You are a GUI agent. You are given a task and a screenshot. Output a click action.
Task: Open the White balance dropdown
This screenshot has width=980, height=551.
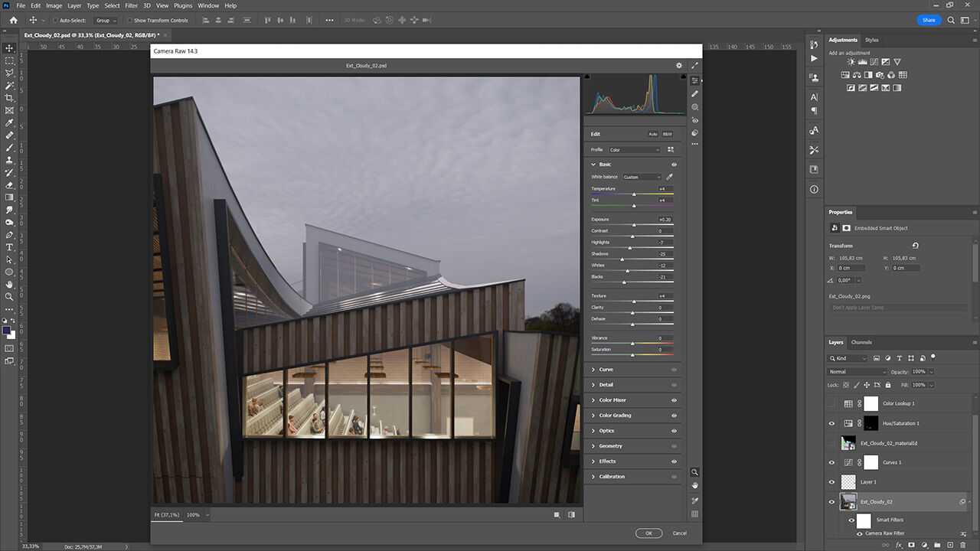[x=642, y=177]
